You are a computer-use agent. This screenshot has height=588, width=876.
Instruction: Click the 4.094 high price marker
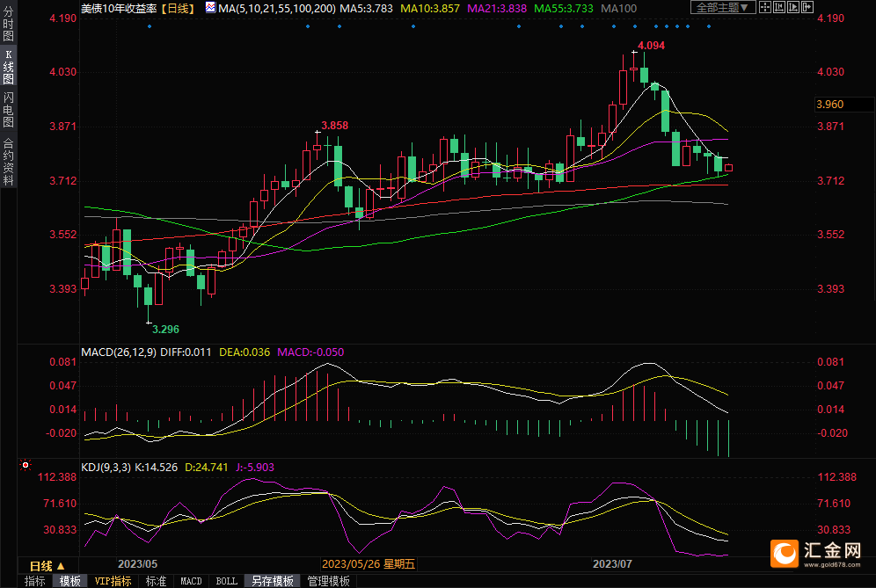(x=652, y=46)
